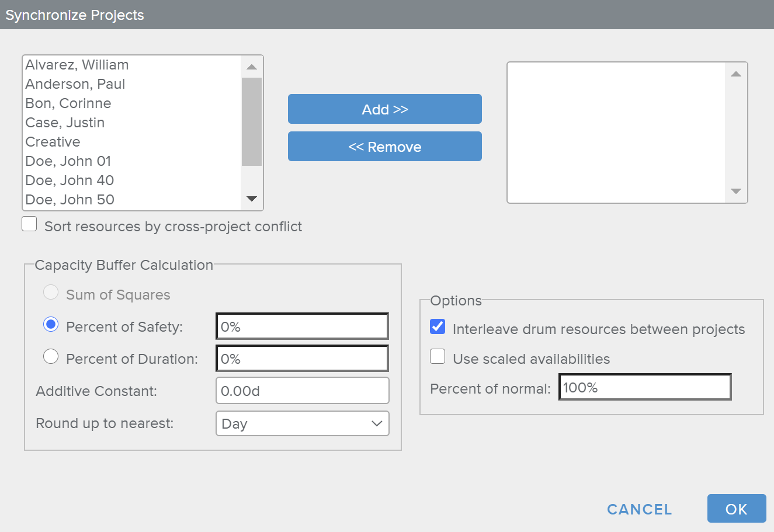Viewport: 774px width, 532px height.
Task: Enable Sort resources by cross-project conflict
Action: (x=29, y=224)
